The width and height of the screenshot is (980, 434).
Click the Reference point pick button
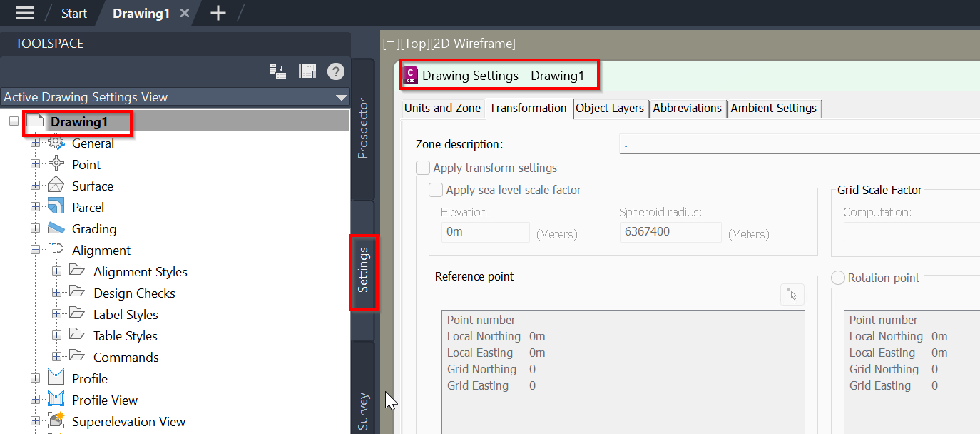click(x=792, y=294)
